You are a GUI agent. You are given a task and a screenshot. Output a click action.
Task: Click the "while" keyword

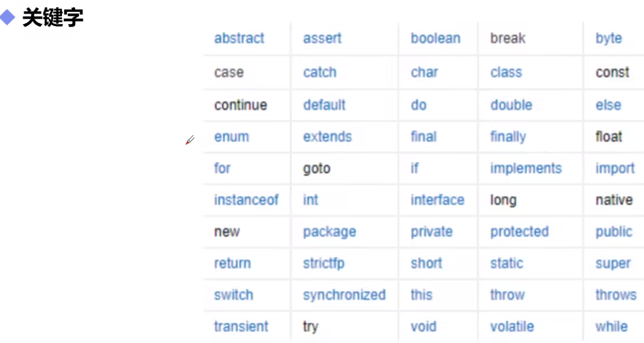(611, 326)
